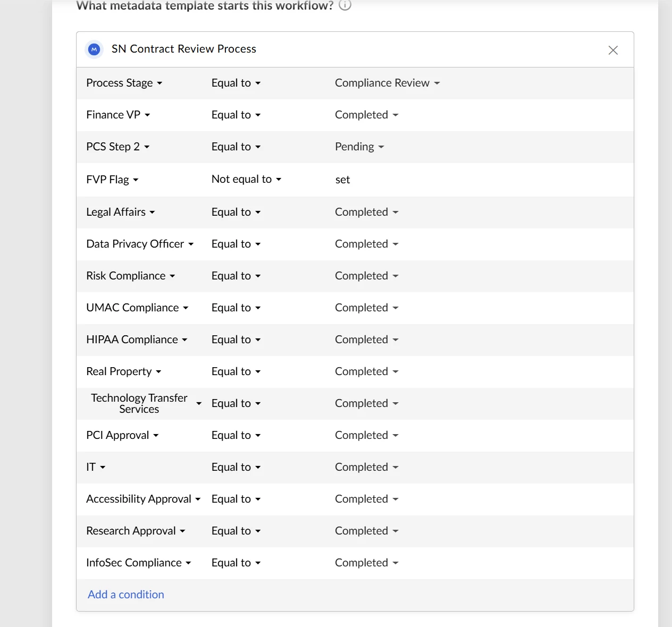Open the Risk Compliance field dropdown
Screen dimensions: 672x627
point(131,276)
